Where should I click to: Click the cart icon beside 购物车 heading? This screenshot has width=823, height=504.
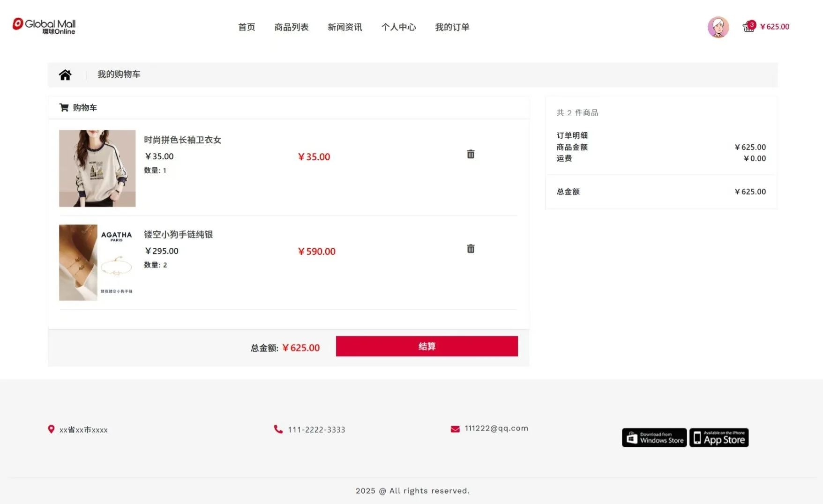tap(64, 107)
